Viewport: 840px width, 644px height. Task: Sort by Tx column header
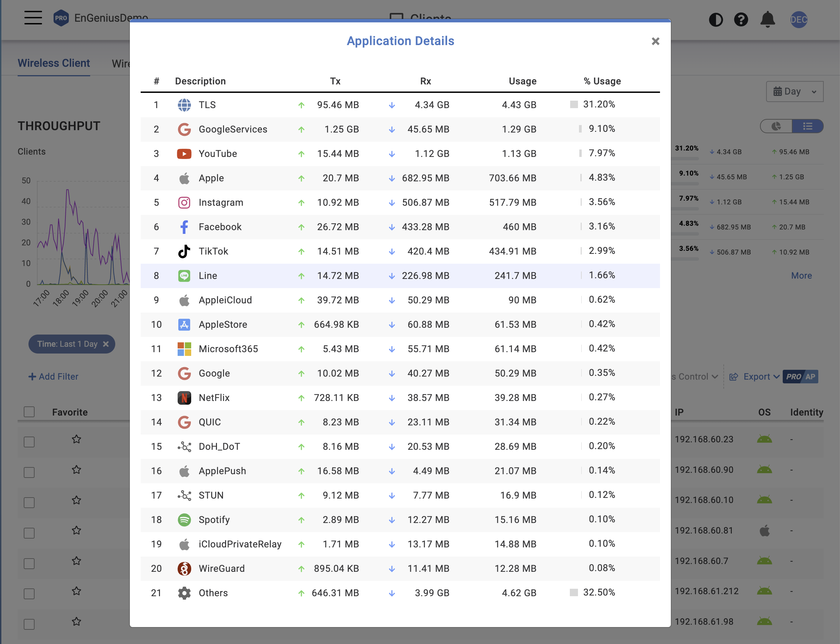tap(335, 81)
